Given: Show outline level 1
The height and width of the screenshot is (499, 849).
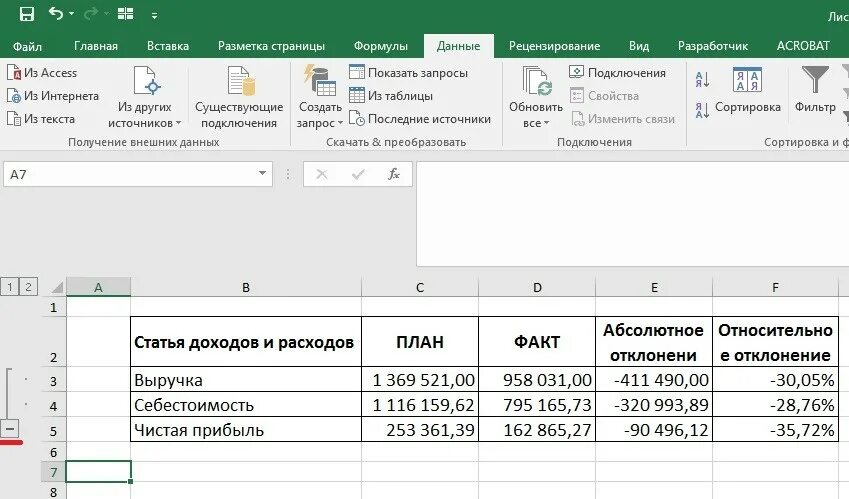Looking at the screenshot, I should tap(9, 286).
